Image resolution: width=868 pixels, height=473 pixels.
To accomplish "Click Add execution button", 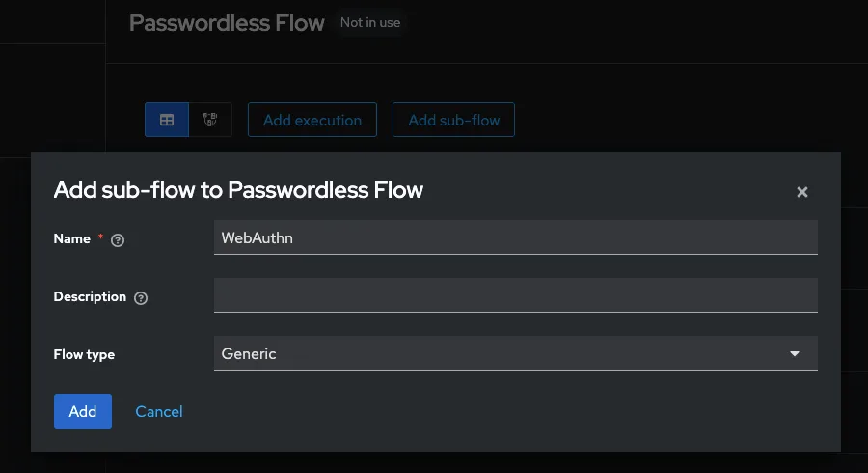I will [x=312, y=120].
